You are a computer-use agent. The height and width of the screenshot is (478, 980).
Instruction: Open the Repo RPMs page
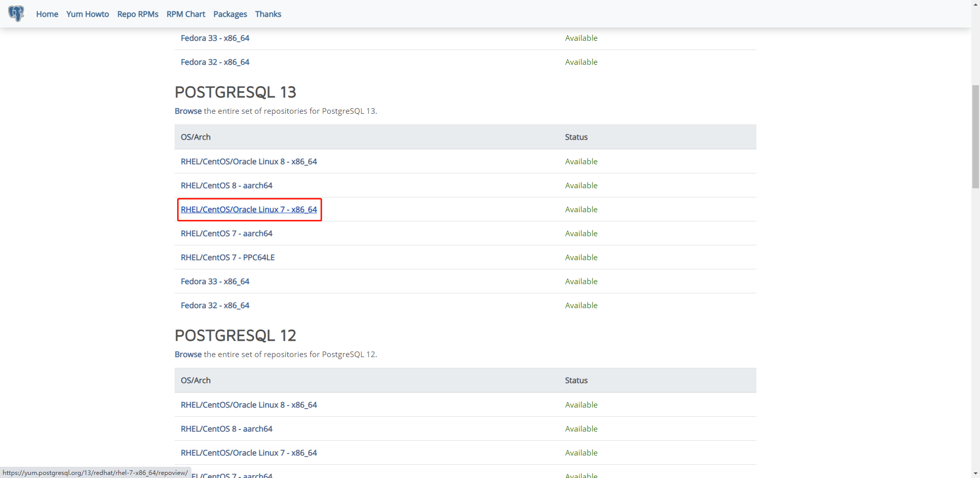click(137, 14)
